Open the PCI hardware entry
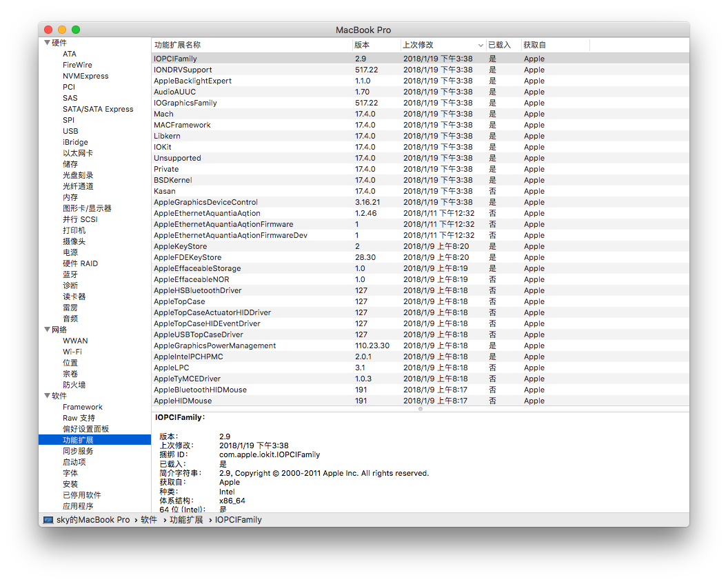The width and height of the screenshot is (728, 582). coord(69,87)
